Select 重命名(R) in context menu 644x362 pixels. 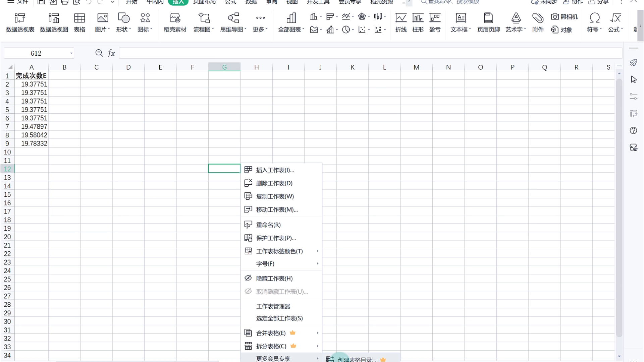tap(268, 225)
